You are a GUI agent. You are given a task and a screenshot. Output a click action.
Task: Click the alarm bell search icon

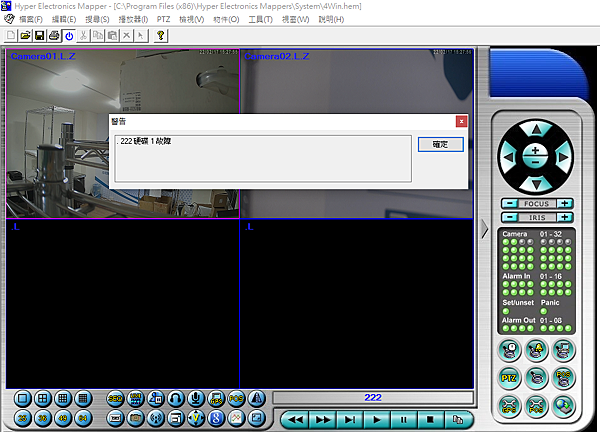[x=536, y=350]
